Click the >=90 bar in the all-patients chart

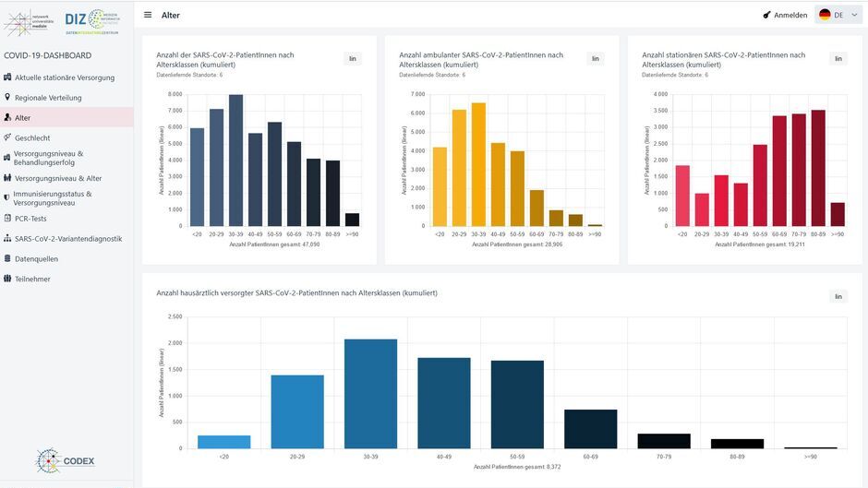[x=352, y=220]
